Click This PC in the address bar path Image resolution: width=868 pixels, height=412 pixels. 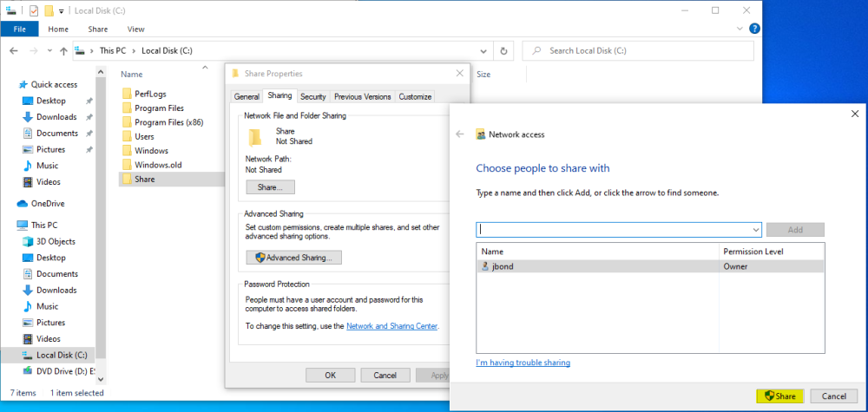click(113, 51)
